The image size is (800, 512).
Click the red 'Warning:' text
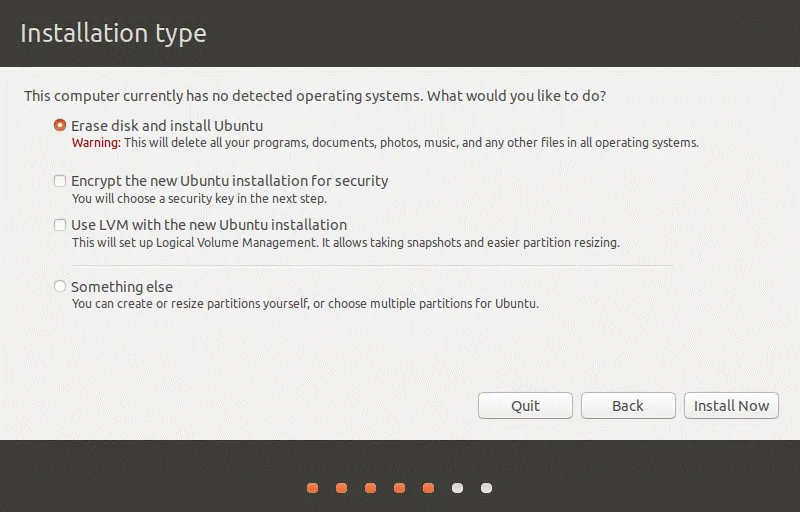point(96,143)
